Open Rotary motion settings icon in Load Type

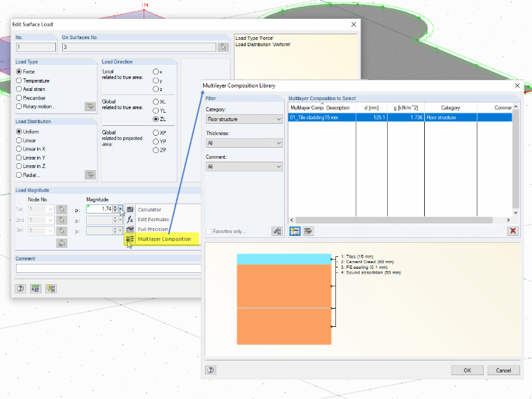coord(90,106)
